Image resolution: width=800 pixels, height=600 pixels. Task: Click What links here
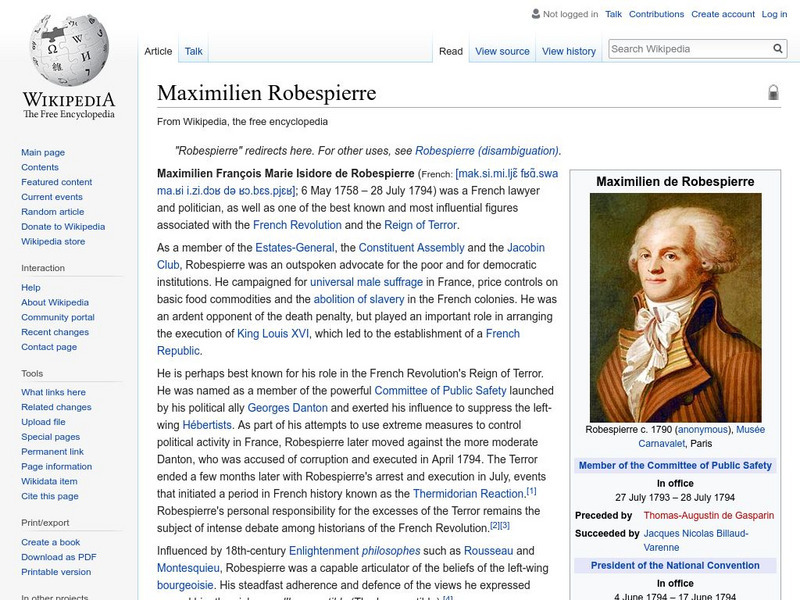53,392
